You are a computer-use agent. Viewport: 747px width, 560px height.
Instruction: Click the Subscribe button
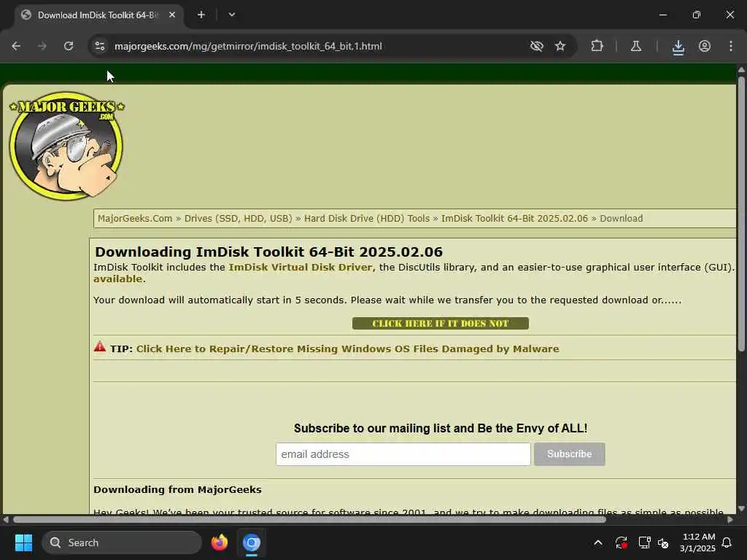coord(569,454)
